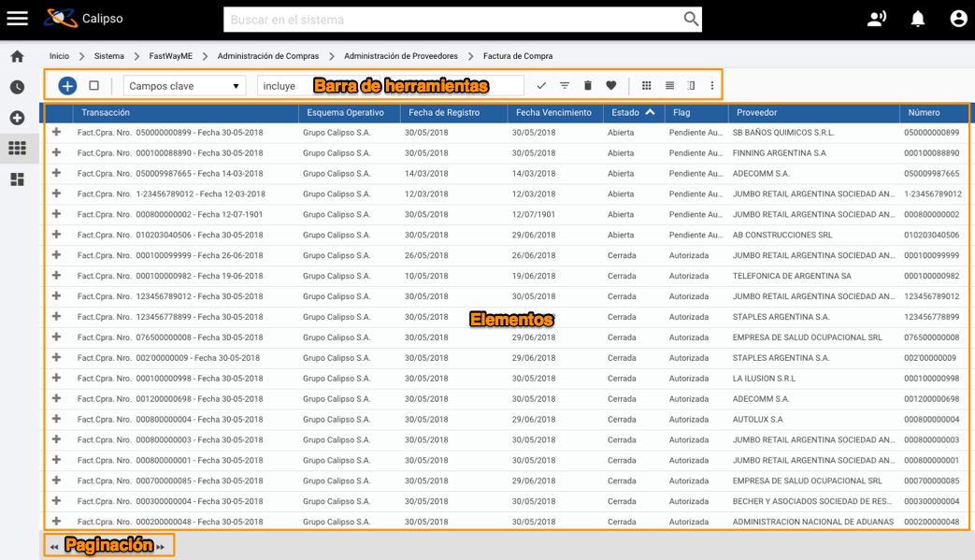Open the sidebar grid modules icon
Screen dimensions: 975x560
click(18, 148)
